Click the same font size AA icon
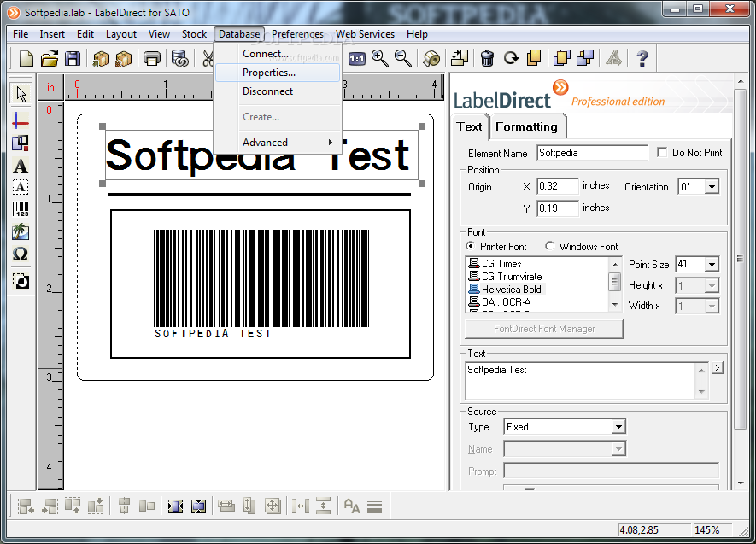Viewport: 756px width, 544px height. click(x=352, y=506)
